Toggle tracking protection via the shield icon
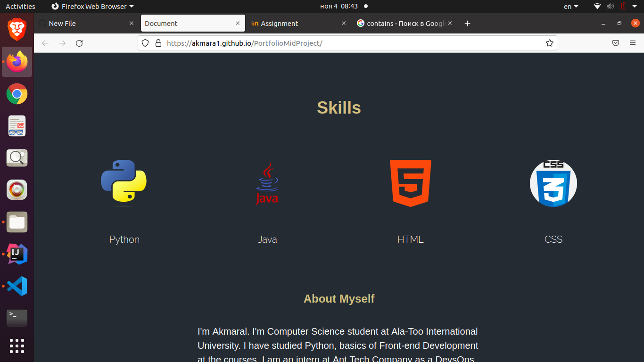 click(145, 43)
